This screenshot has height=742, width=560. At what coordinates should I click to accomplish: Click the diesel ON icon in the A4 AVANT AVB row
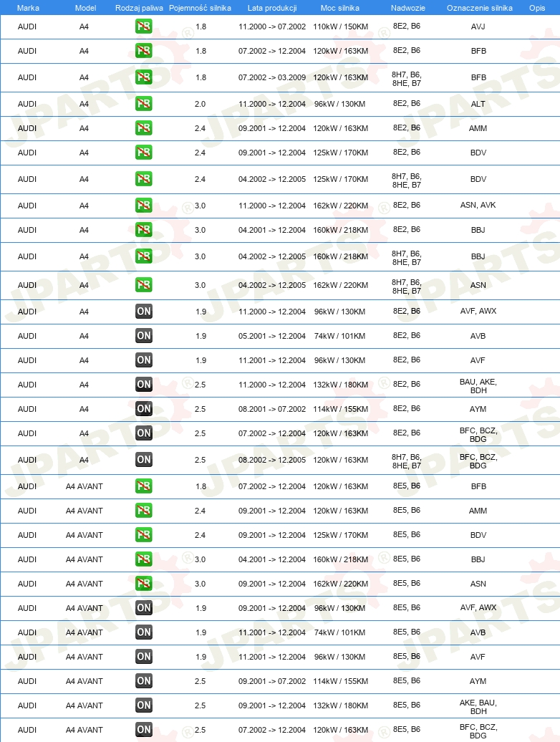(x=144, y=632)
